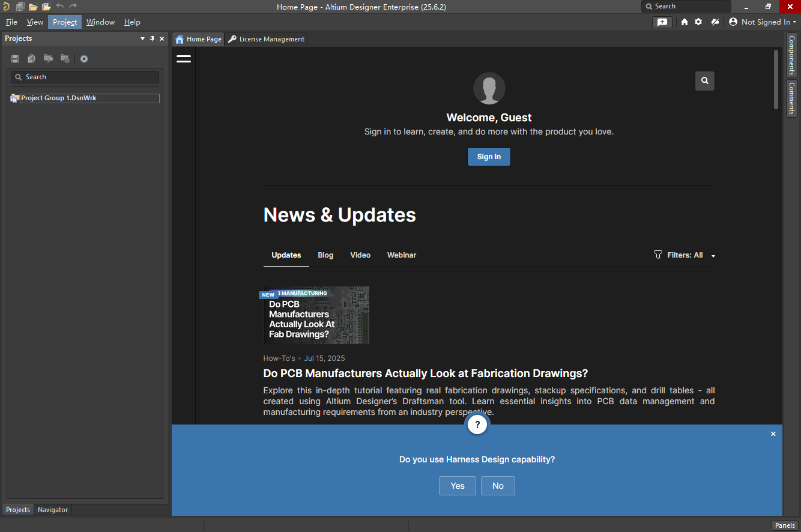
Task: Click the add comment speech bubble icon
Action: coord(662,22)
